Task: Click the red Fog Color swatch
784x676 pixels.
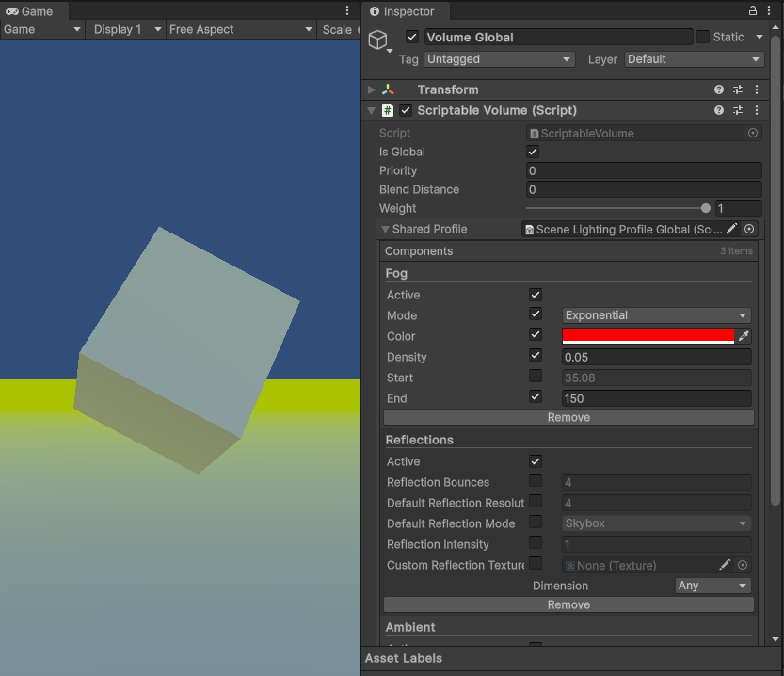Action: [x=647, y=336]
